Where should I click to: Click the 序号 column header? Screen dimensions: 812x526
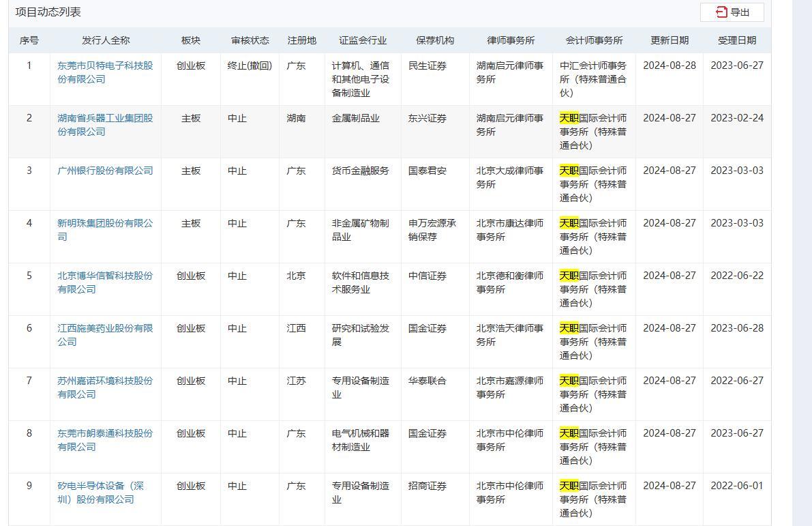(29, 40)
